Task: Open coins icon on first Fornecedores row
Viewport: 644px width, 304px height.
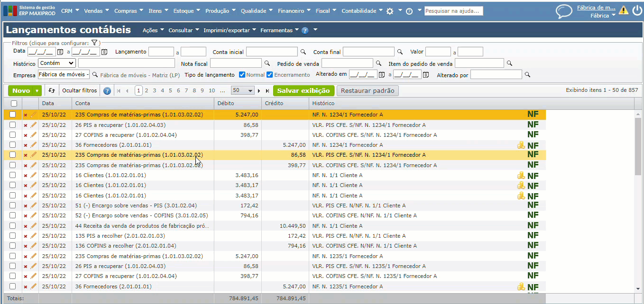Action: (x=521, y=145)
